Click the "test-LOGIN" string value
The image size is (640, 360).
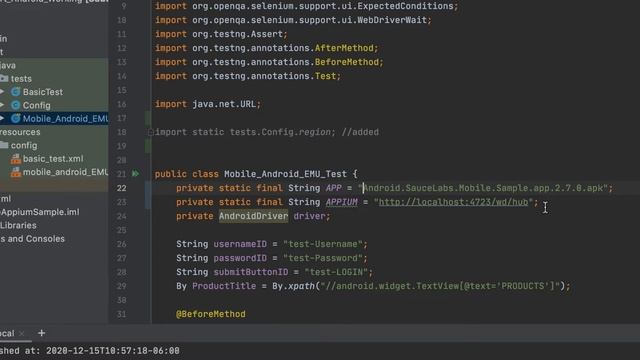click(x=336, y=272)
